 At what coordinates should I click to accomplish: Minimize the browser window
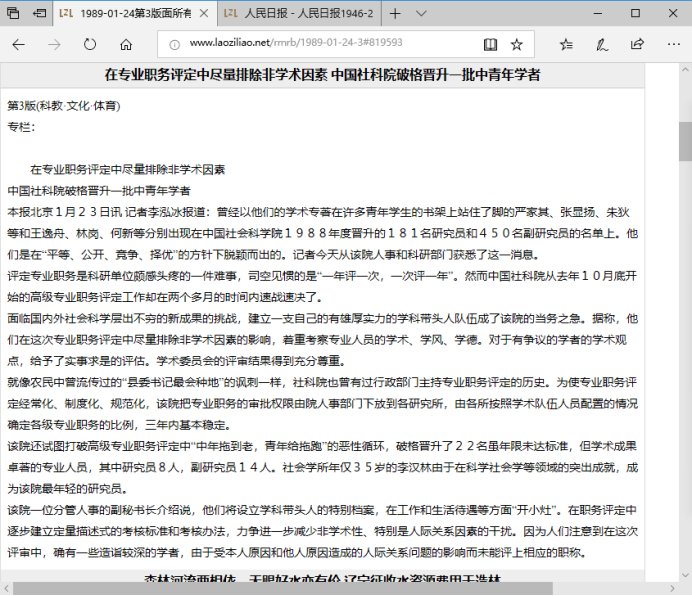(598, 14)
